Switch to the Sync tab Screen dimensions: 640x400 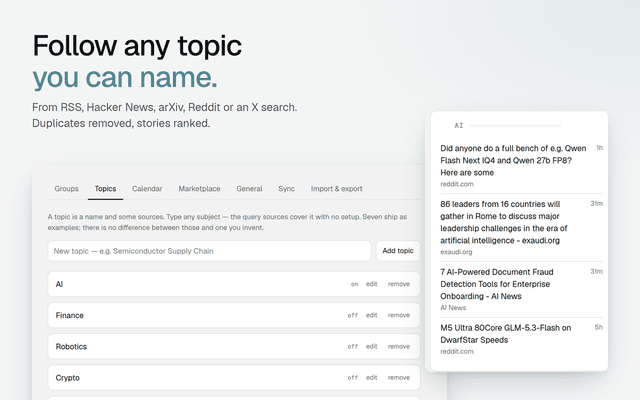(x=287, y=189)
